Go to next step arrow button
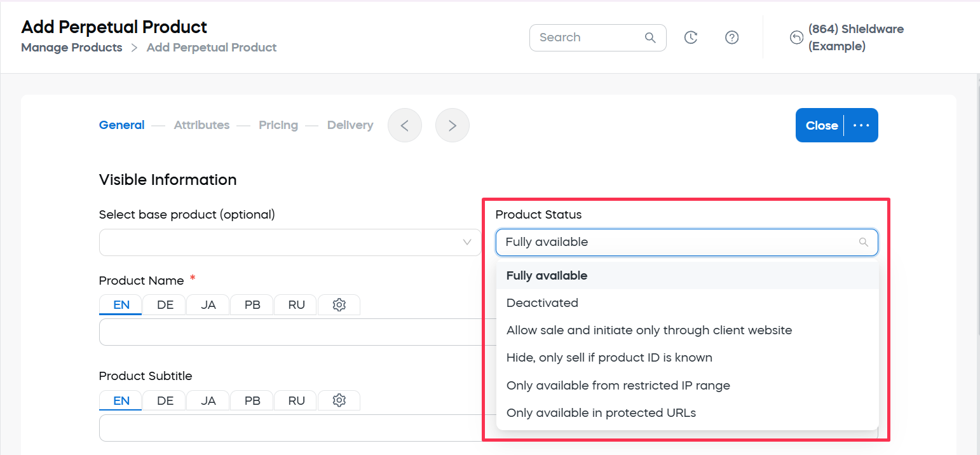Viewport: 980px width, 455px height. [x=453, y=125]
